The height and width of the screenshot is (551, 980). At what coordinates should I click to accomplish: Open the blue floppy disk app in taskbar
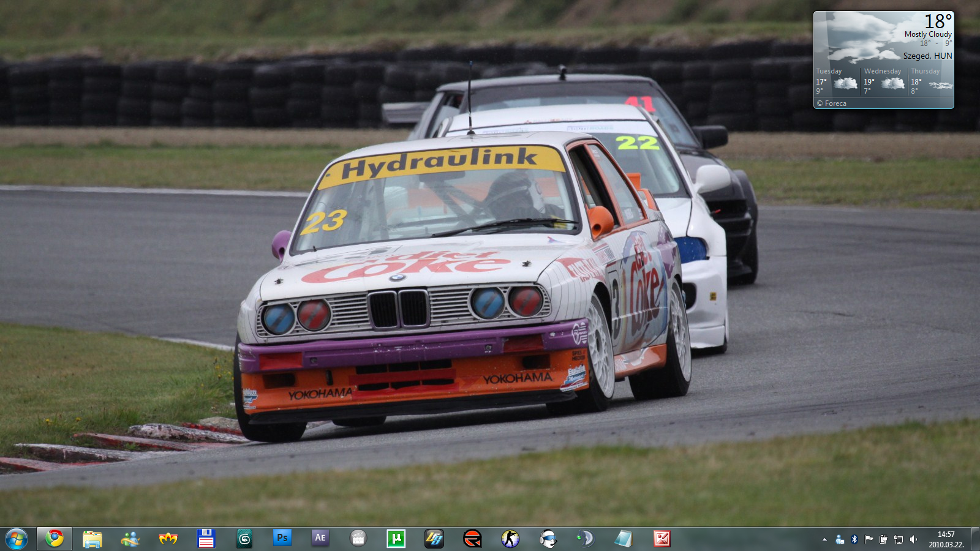pos(206,539)
